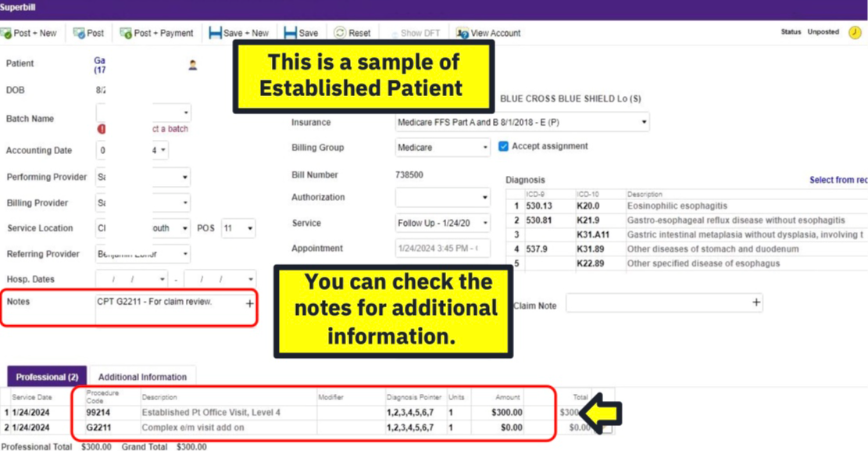
Task: Open the Billing Group Medicare dropdown
Action: click(x=442, y=148)
